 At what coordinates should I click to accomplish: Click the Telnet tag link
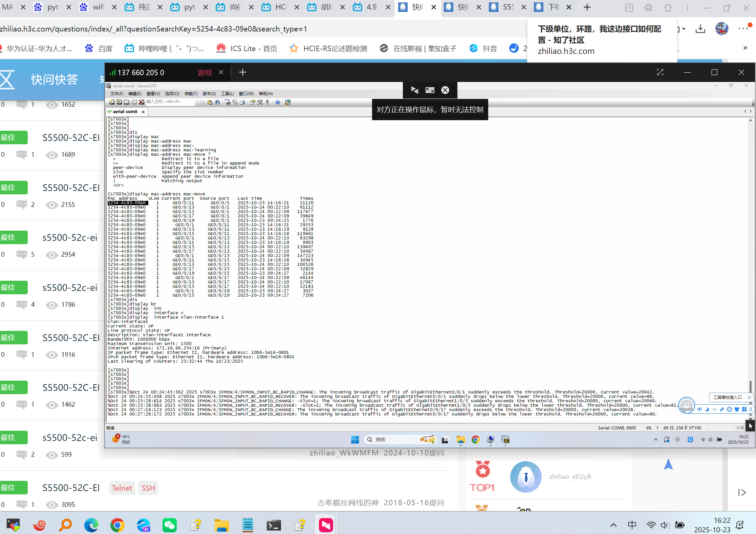122,488
